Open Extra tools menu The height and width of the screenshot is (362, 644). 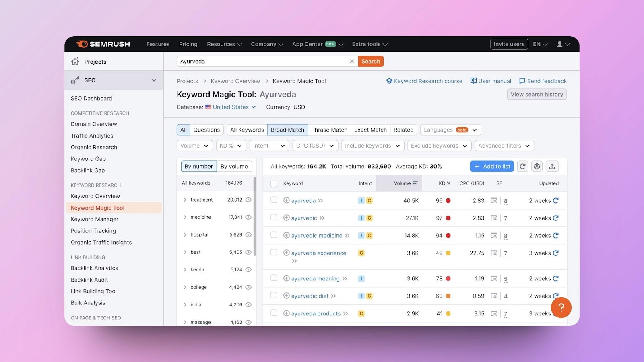click(369, 44)
